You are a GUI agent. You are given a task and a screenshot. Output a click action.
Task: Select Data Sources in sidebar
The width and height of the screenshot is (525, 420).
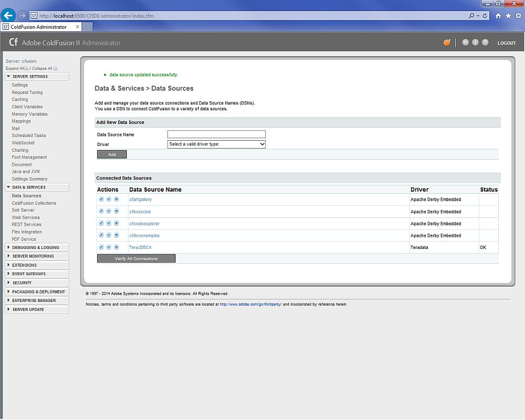pos(26,196)
